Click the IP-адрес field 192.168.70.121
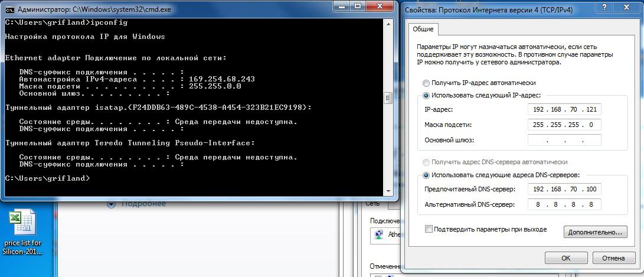This screenshot has height=277, width=644. pos(564,110)
